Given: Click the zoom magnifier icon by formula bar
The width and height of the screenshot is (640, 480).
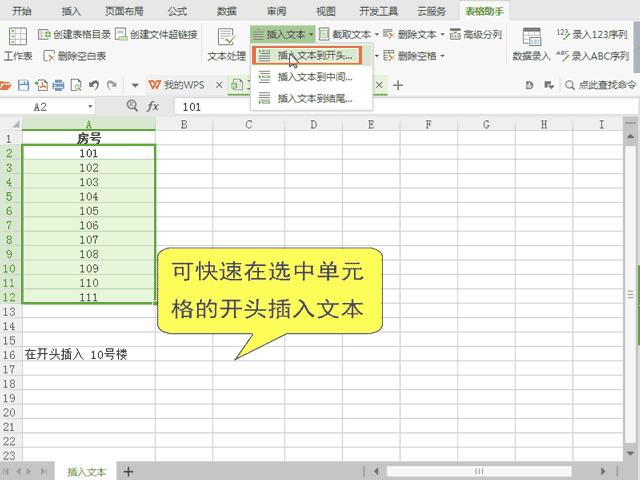Looking at the screenshot, I should pyautogui.click(x=132, y=106).
